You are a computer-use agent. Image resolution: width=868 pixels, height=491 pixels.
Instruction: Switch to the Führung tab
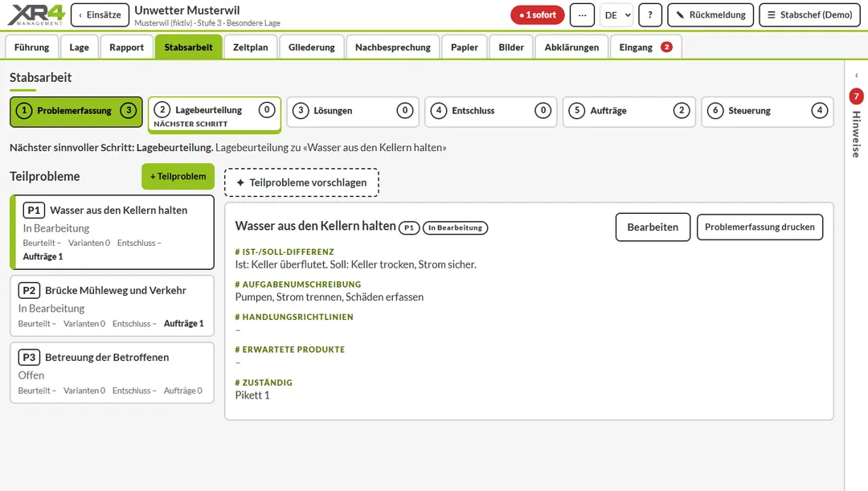[x=31, y=47]
